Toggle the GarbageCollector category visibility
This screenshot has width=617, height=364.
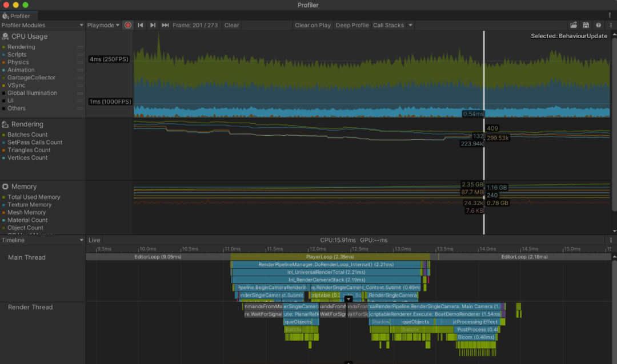[x=3, y=78]
